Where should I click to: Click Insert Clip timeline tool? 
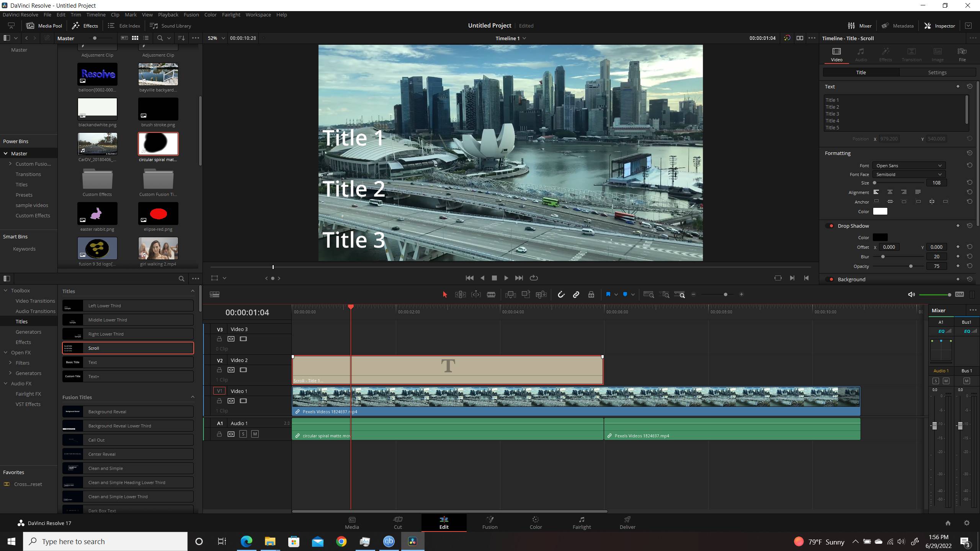pyautogui.click(x=510, y=294)
